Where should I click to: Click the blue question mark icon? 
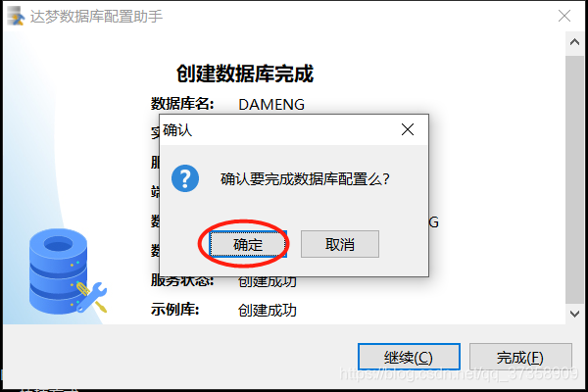click(185, 178)
